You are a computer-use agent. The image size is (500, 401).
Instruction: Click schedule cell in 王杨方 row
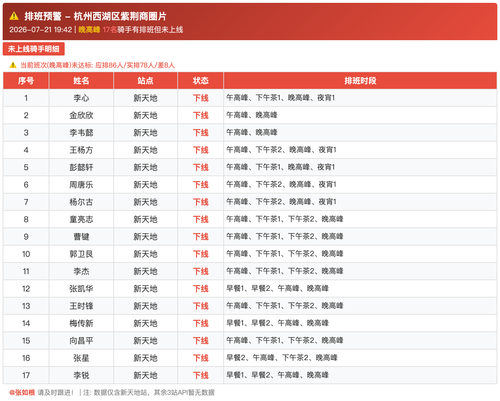(360, 150)
